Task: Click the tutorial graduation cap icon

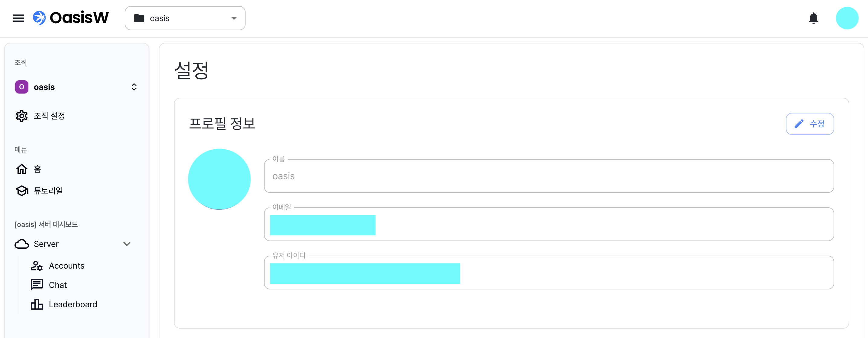Action: (21, 190)
